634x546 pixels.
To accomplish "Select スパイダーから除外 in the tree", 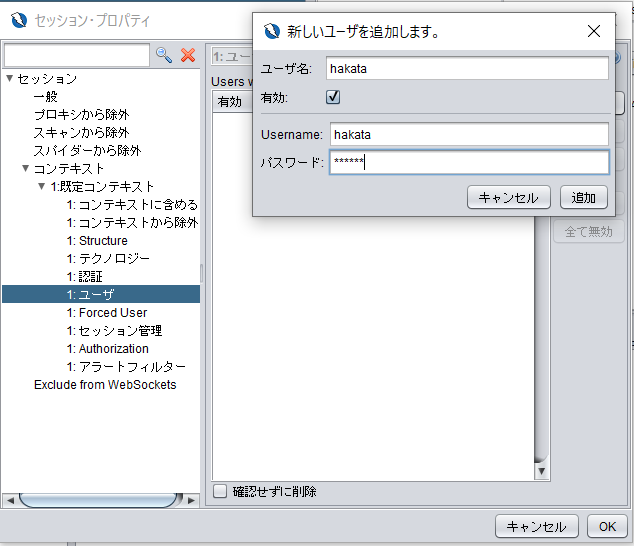I will pos(87,150).
